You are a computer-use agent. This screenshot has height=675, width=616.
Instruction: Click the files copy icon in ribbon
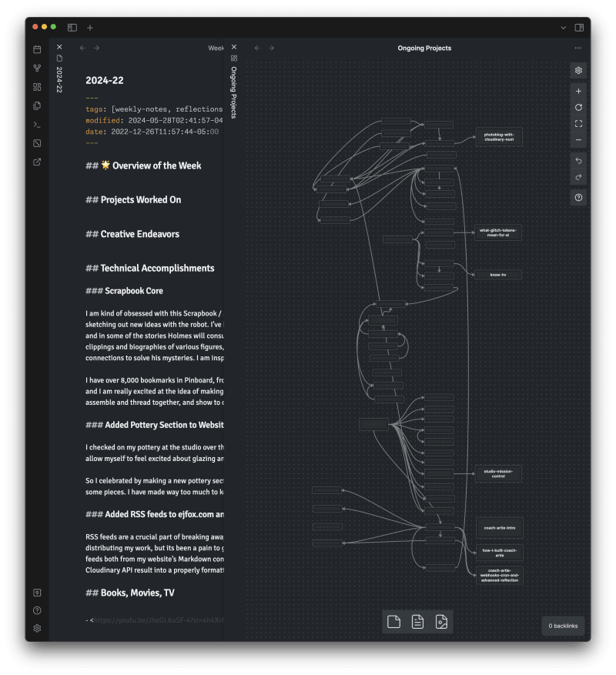[x=37, y=105]
